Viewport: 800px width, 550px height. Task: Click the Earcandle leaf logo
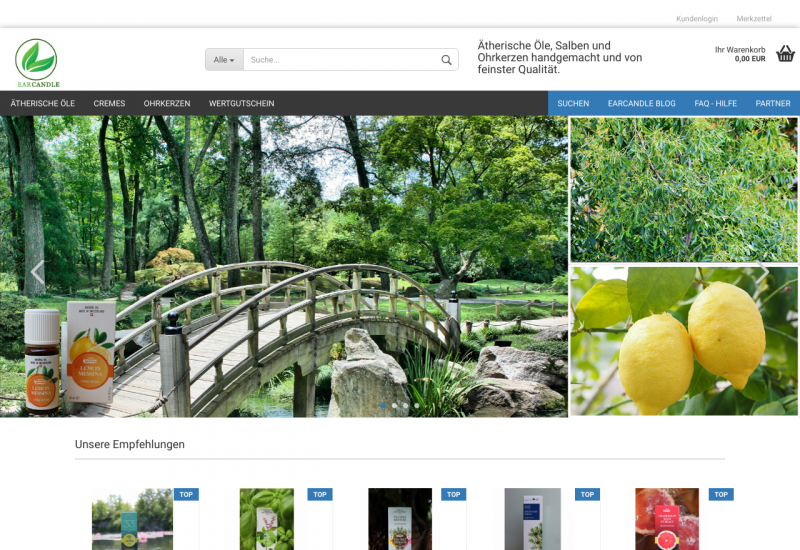pyautogui.click(x=37, y=62)
